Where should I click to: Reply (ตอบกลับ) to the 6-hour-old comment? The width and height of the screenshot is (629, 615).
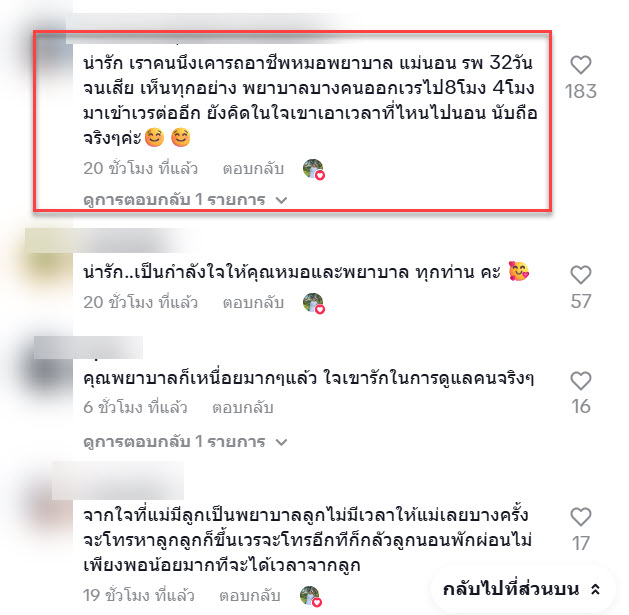243,408
